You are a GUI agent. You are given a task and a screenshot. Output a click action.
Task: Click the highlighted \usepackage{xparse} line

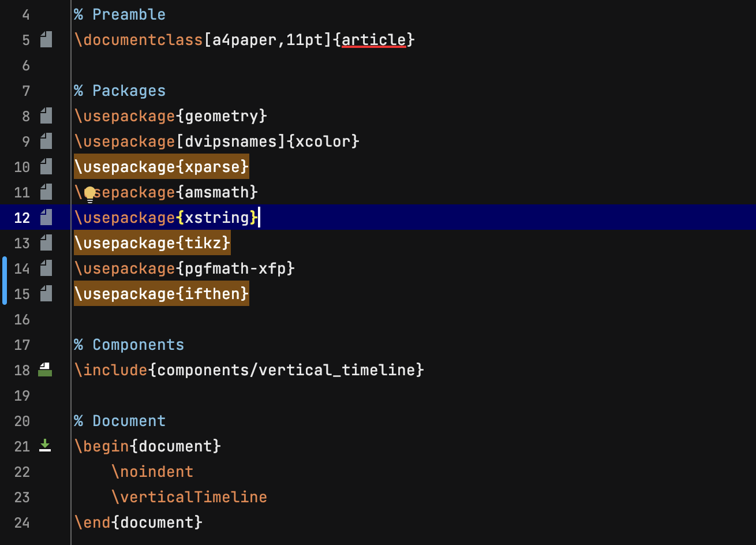click(161, 166)
